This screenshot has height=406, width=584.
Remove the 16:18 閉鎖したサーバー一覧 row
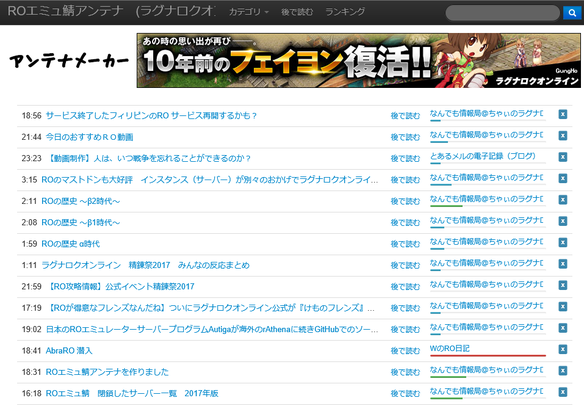(x=563, y=392)
